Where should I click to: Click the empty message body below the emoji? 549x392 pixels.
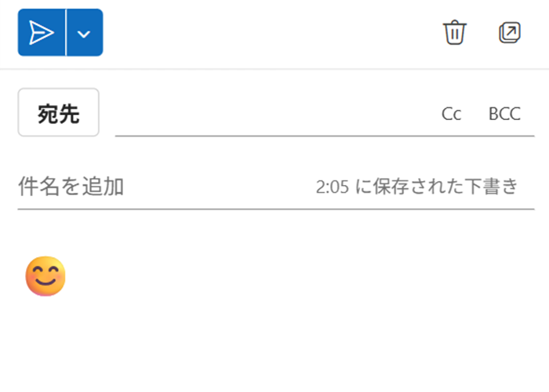click(x=274, y=343)
